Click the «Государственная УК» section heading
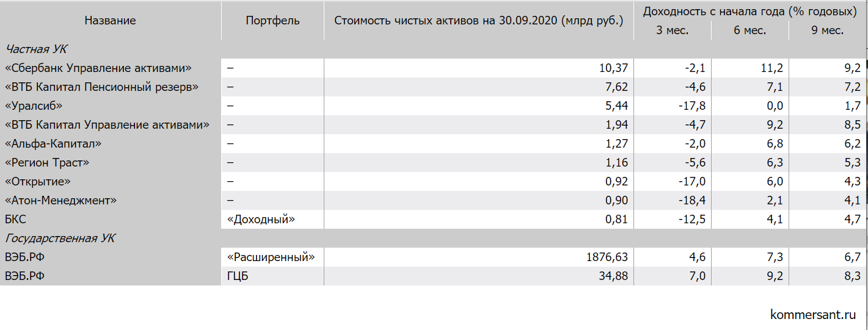Viewport: 868px width, 330px height. coord(60,238)
